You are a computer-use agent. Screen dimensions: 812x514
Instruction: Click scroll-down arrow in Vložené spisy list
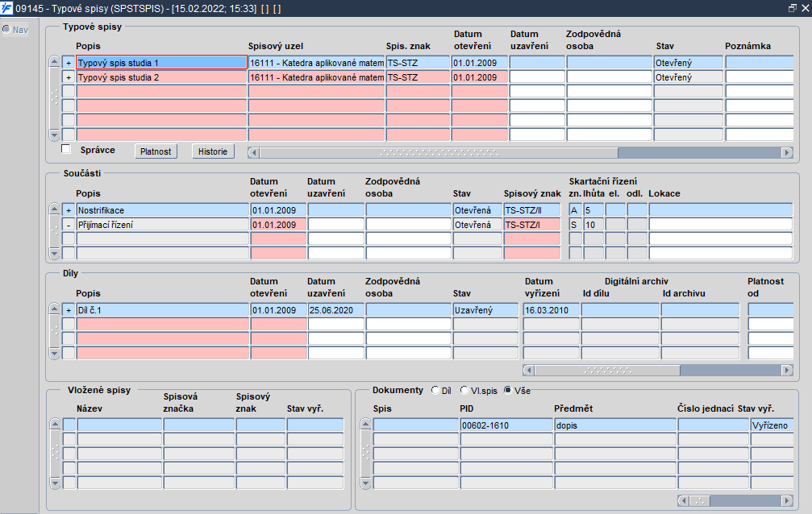[55, 483]
